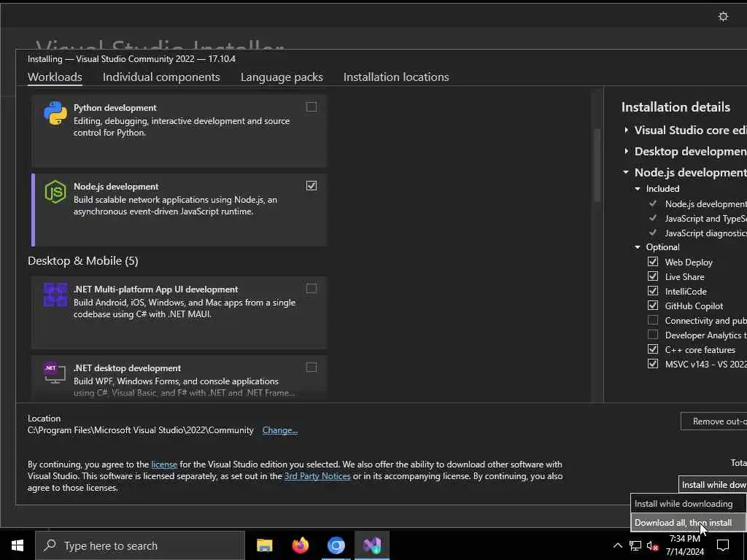747x560 pixels.
Task: Open the Windows Start menu
Action: 18,545
